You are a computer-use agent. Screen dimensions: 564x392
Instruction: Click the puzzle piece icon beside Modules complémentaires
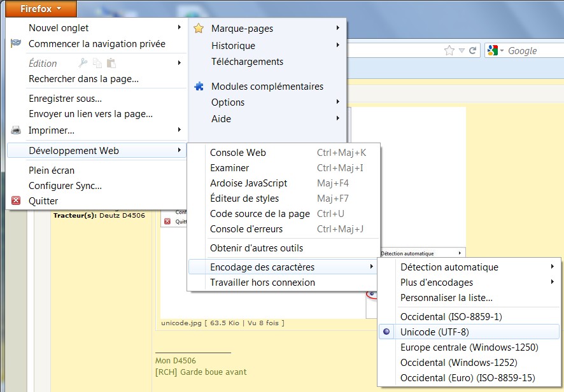pos(199,86)
